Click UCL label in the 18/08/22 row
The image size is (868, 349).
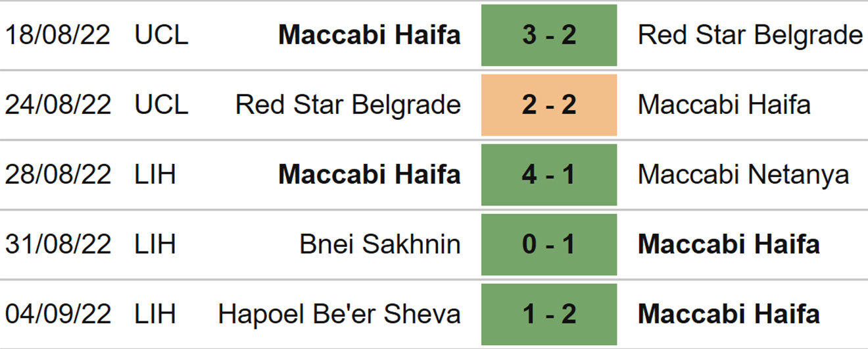(161, 36)
